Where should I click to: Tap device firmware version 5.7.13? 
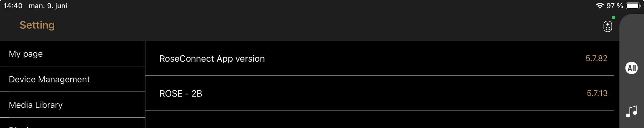[x=597, y=93]
